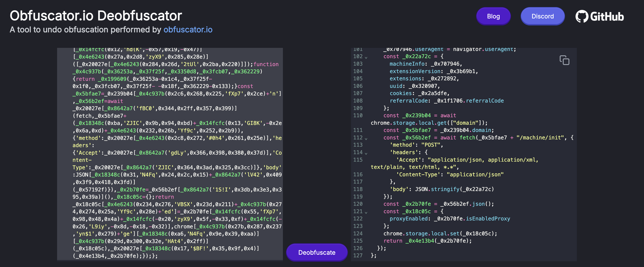644x267 pixels.
Task: Click 'Accept' header key on line 115
Action: (409, 159)
